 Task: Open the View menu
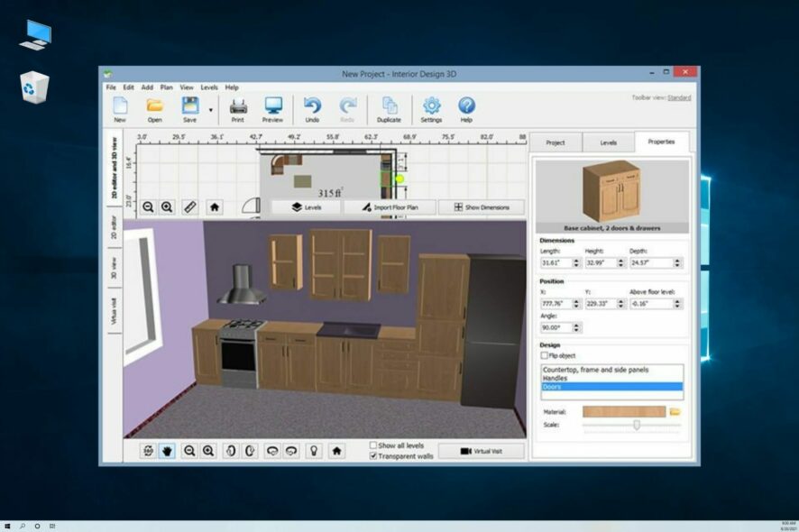click(x=187, y=87)
